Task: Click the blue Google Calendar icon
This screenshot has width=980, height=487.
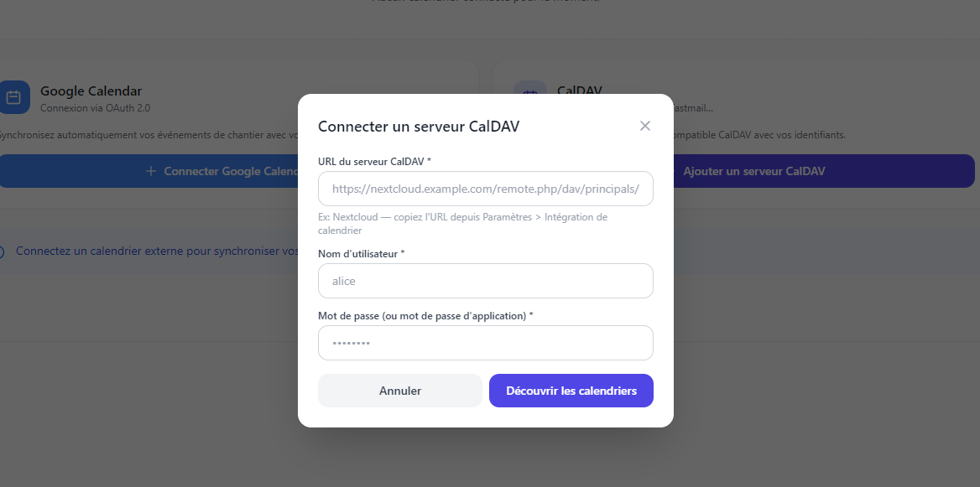Action: [14, 97]
